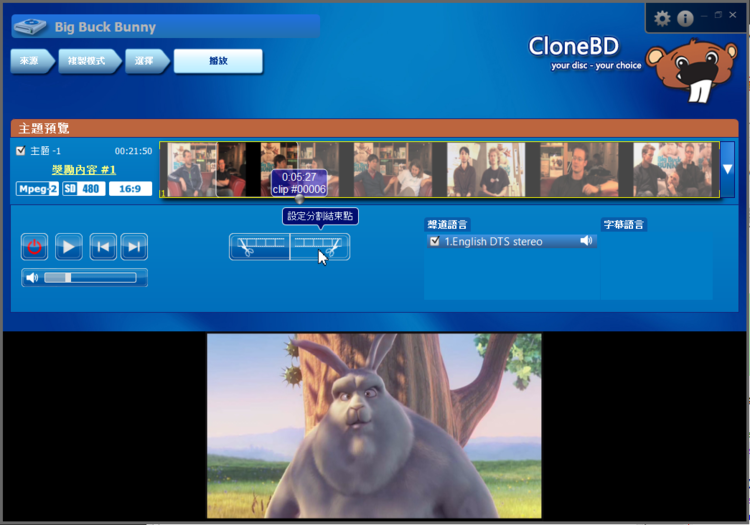Click the disc drive icon beside Big Buck Bunny
Viewport: 750px width, 525px height.
(30, 26)
